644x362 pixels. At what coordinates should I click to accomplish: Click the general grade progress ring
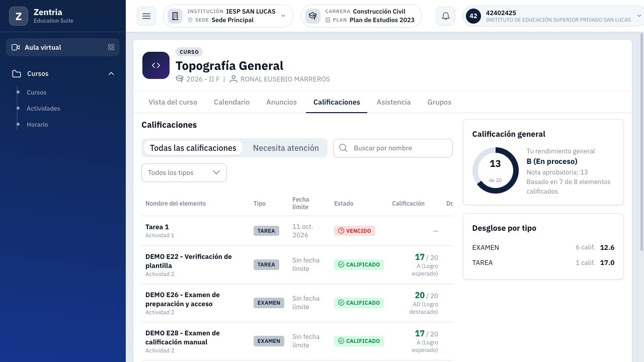495,170
